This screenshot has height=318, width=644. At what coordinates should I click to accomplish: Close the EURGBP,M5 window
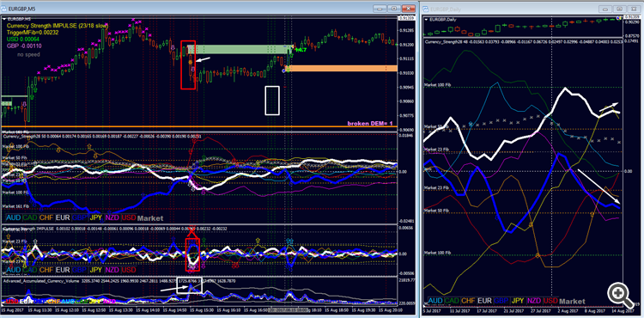tap(408, 9)
